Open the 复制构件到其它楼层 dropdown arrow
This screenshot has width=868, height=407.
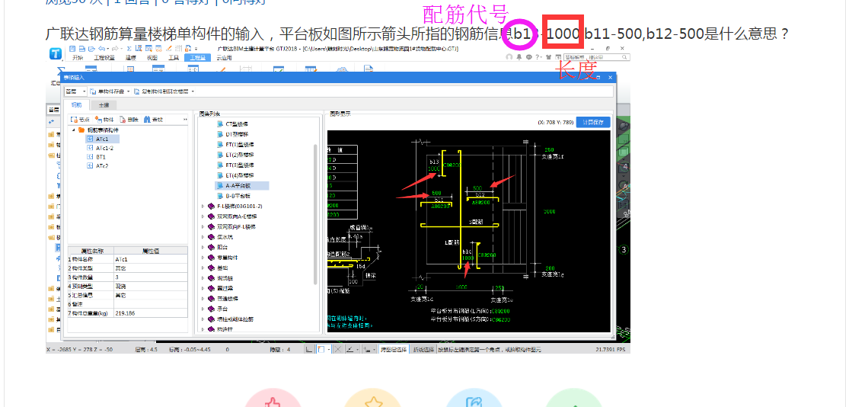click(x=193, y=91)
